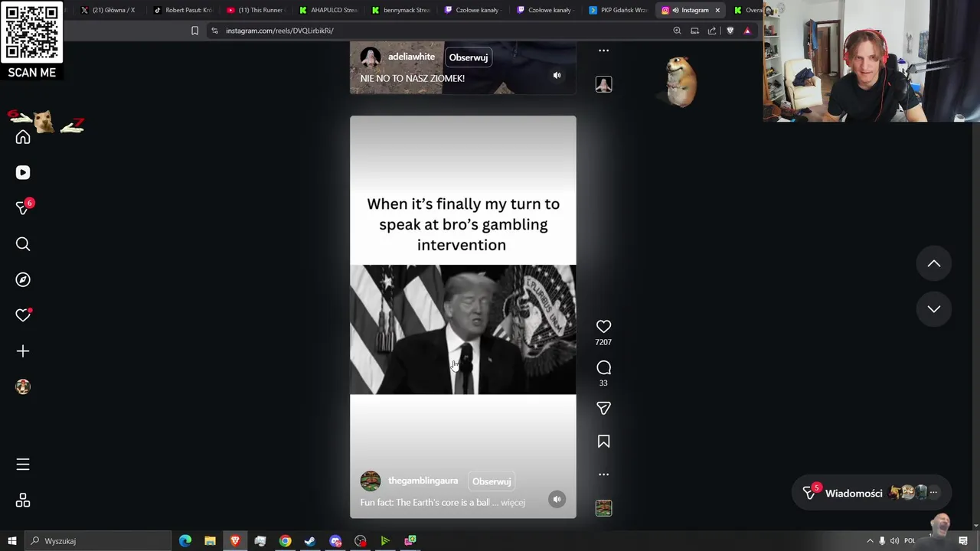Open the Reels icon in sidebar
This screenshot has width=980, height=551.
click(23, 173)
